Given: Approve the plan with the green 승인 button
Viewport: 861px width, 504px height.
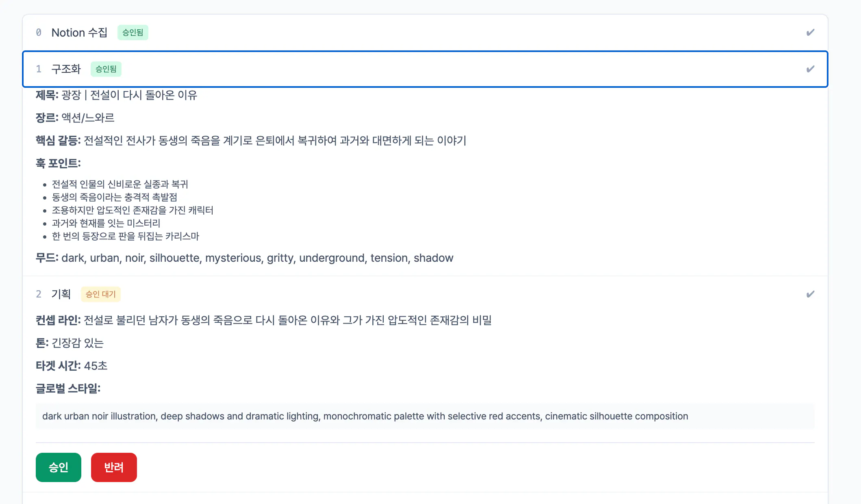Looking at the screenshot, I should (59, 467).
